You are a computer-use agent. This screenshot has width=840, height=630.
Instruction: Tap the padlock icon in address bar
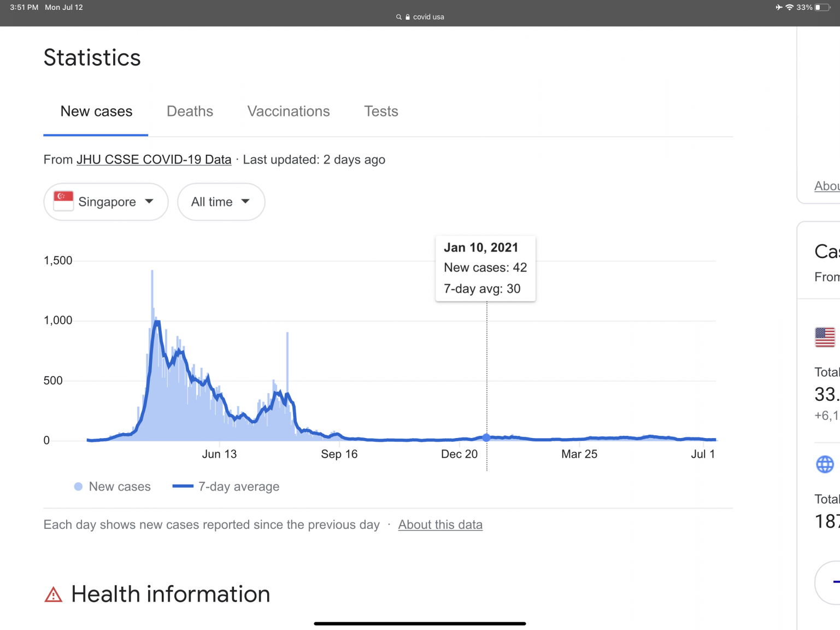(408, 17)
